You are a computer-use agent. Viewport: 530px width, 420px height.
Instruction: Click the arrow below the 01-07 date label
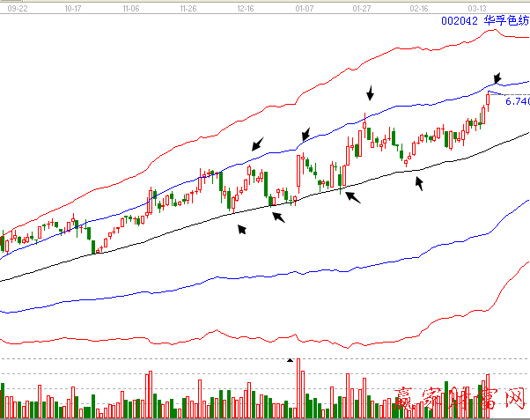[x=305, y=134]
